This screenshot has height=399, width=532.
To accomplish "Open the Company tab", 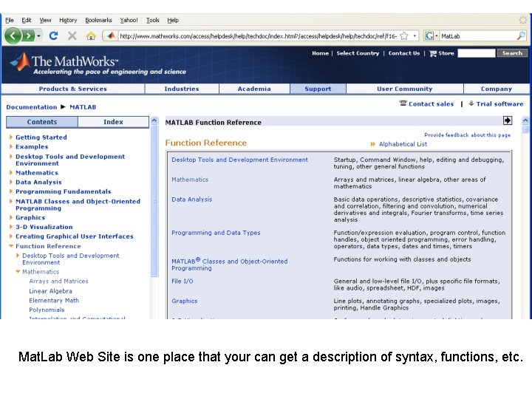I will (497, 89).
